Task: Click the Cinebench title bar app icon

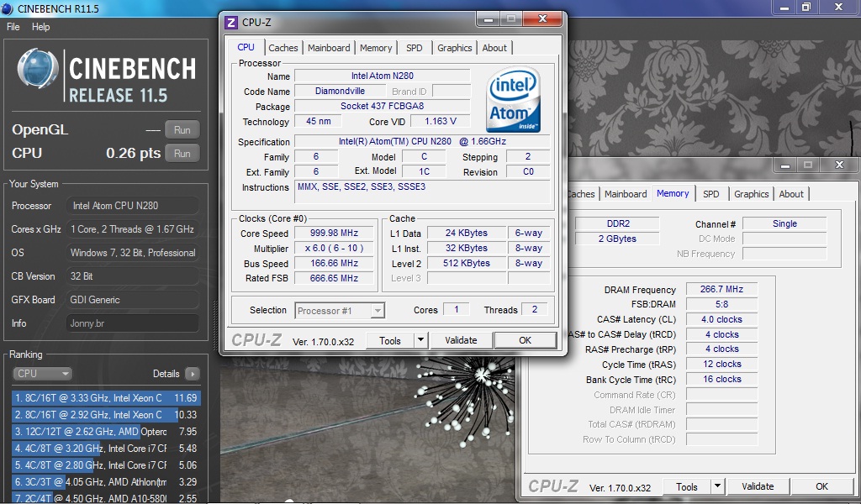Action: 7,8
